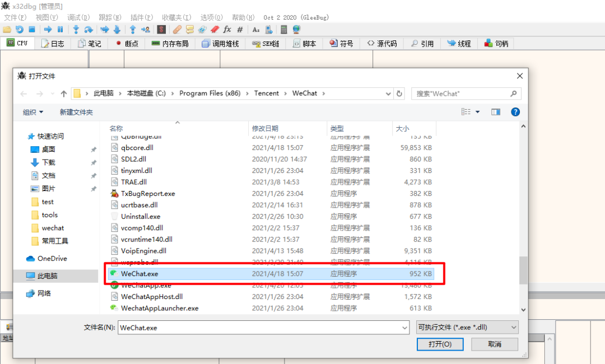
Task: Open the Scylla plugin icon
Action: pyautogui.click(x=162, y=29)
